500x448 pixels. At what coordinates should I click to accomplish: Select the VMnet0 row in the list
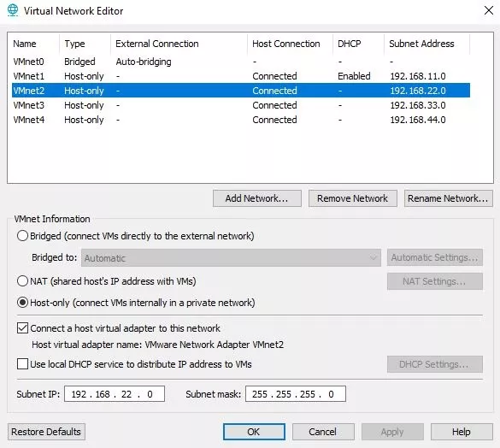tap(241, 62)
